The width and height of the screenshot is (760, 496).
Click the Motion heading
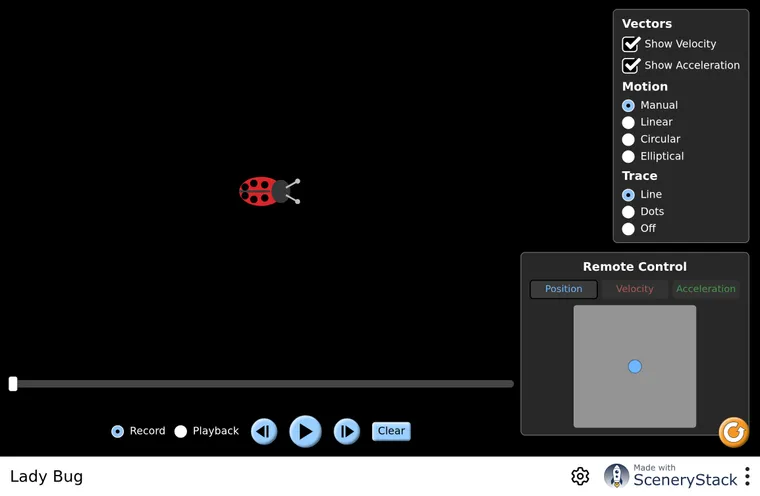(x=645, y=86)
